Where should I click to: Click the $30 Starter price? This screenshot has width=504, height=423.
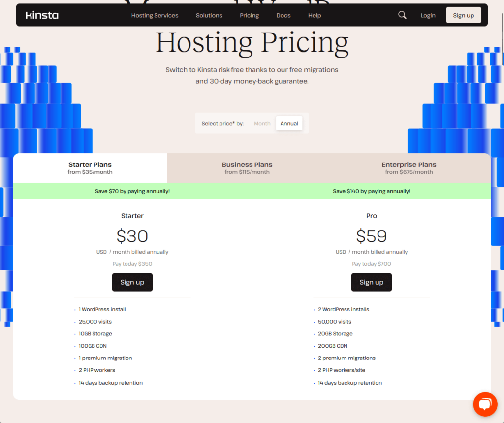pos(132,236)
